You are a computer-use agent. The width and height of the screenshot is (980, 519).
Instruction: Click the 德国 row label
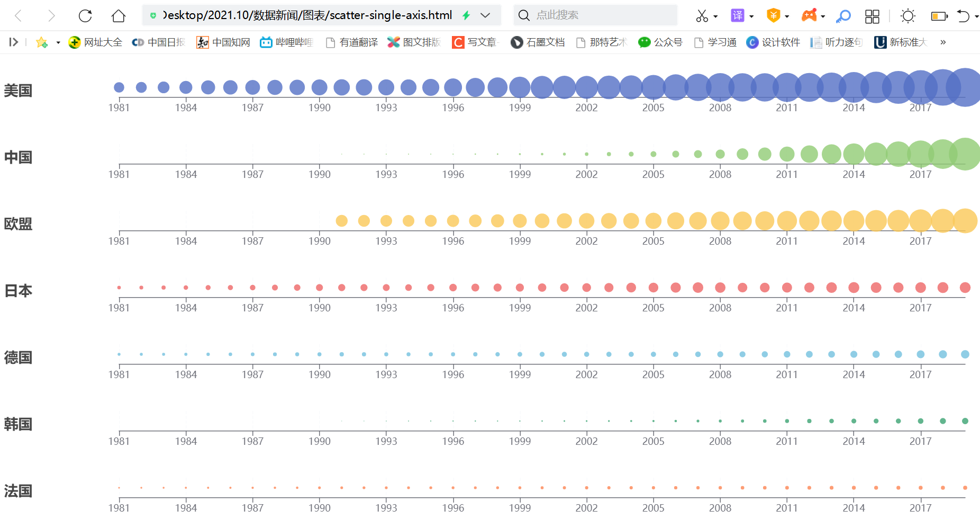(x=18, y=357)
